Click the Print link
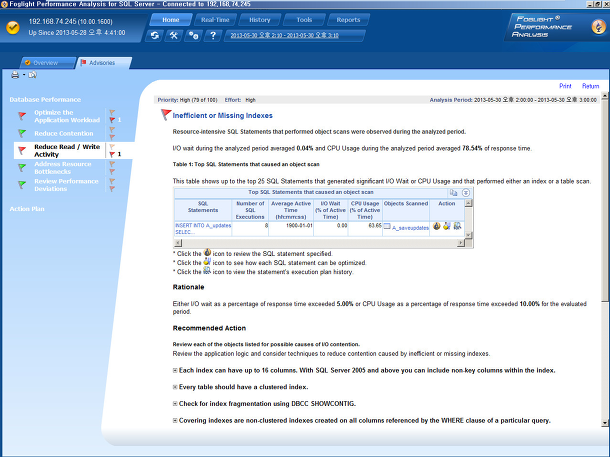Image resolution: width=610 pixels, height=457 pixels. click(565, 86)
